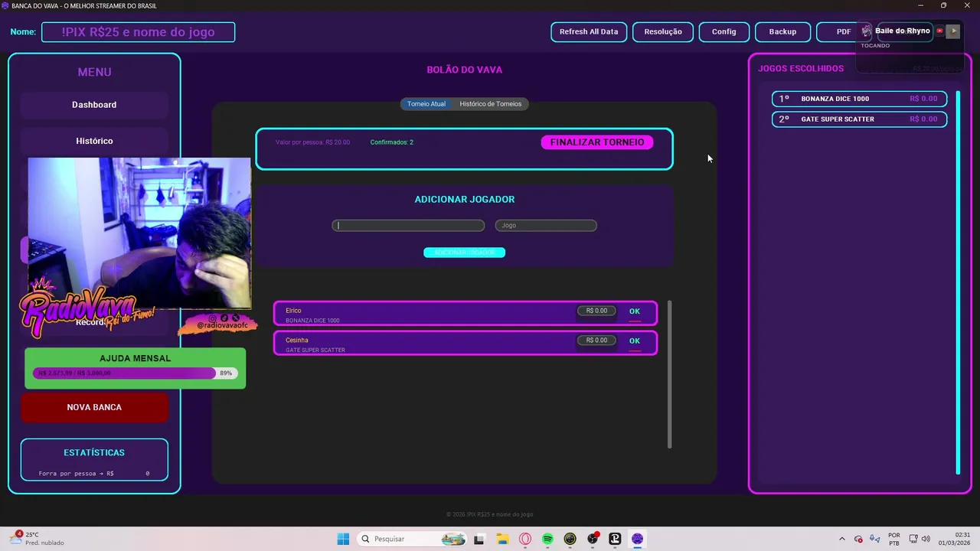
Task: Open the volume tray icon
Action: pos(926,539)
